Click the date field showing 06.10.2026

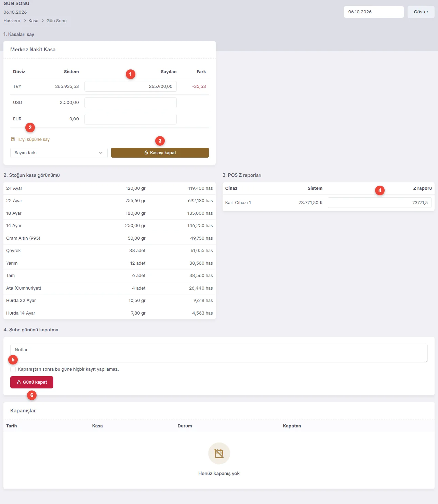tap(374, 12)
